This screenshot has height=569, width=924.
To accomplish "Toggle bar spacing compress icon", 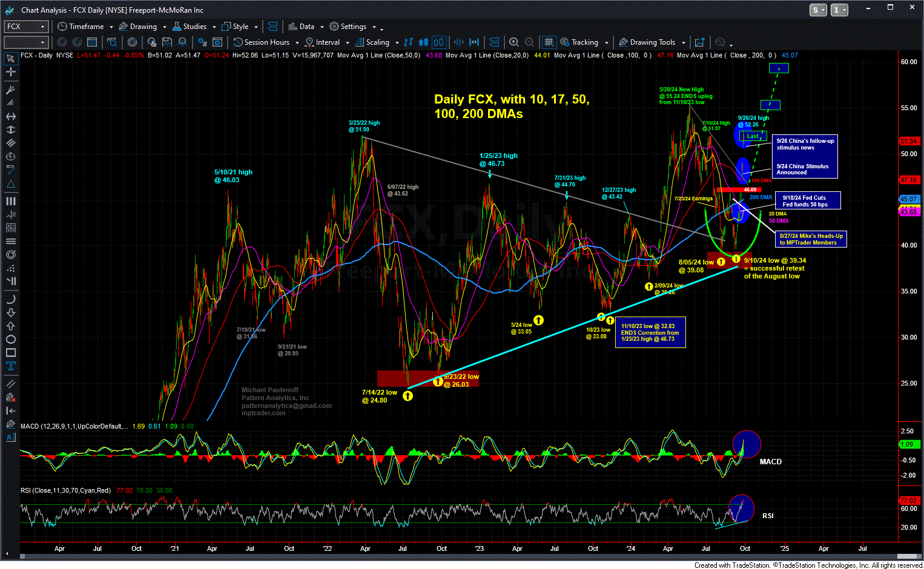I will click(x=458, y=42).
